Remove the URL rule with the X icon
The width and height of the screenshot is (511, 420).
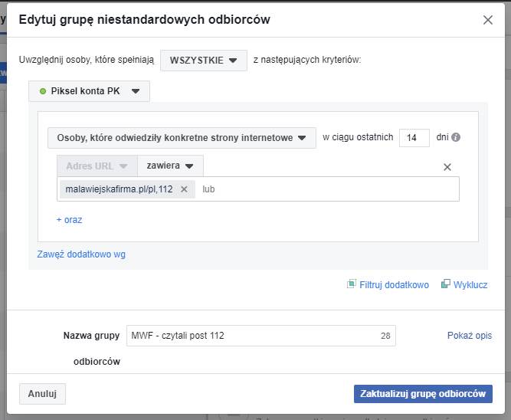pos(448,167)
